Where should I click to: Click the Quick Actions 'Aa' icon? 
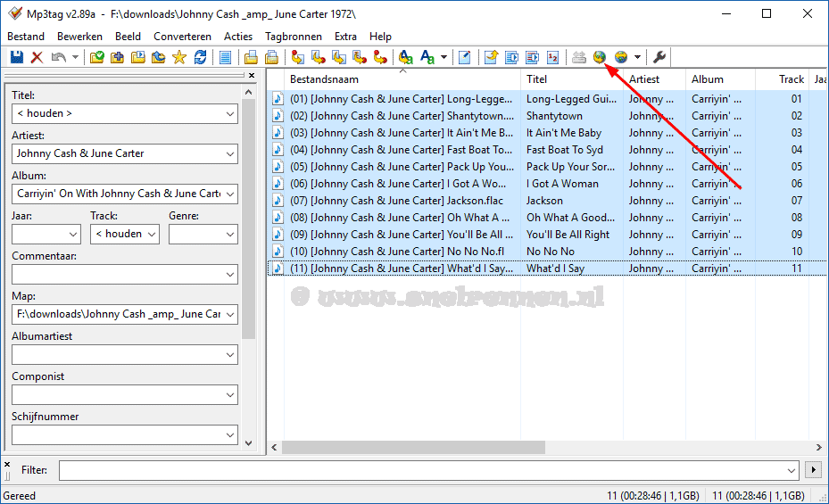[427, 57]
